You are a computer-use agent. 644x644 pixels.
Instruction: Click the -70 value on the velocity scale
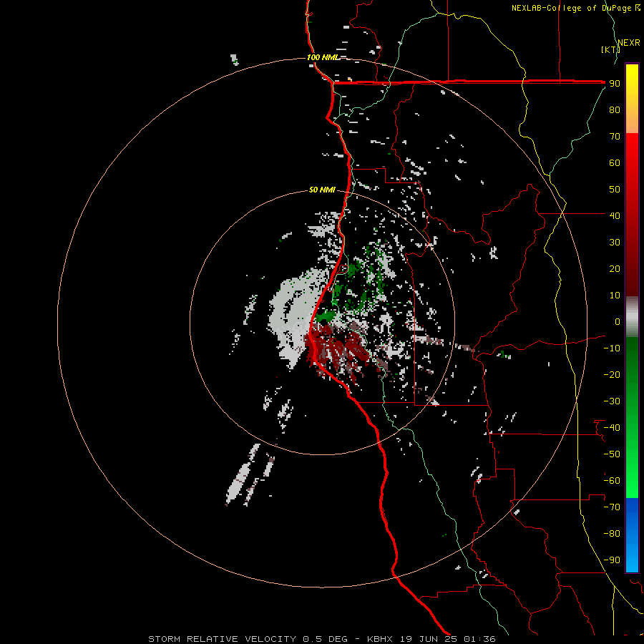(612, 507)
